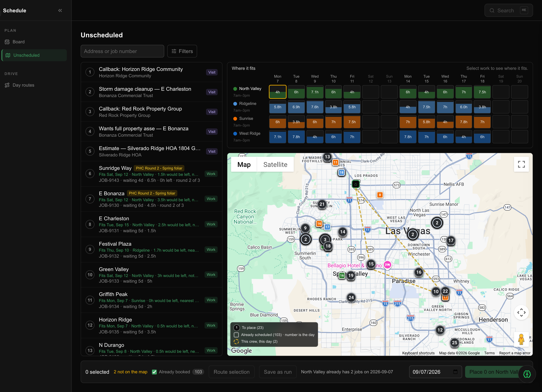542x392 pixels.
Task: Click the 2 not on the map link
Action: [130, 372]
